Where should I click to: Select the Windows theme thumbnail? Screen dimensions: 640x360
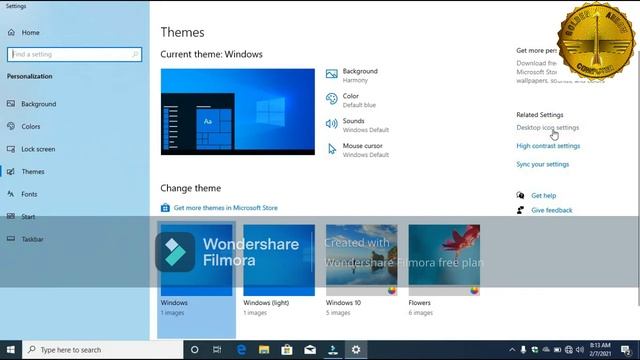point(196,260)
